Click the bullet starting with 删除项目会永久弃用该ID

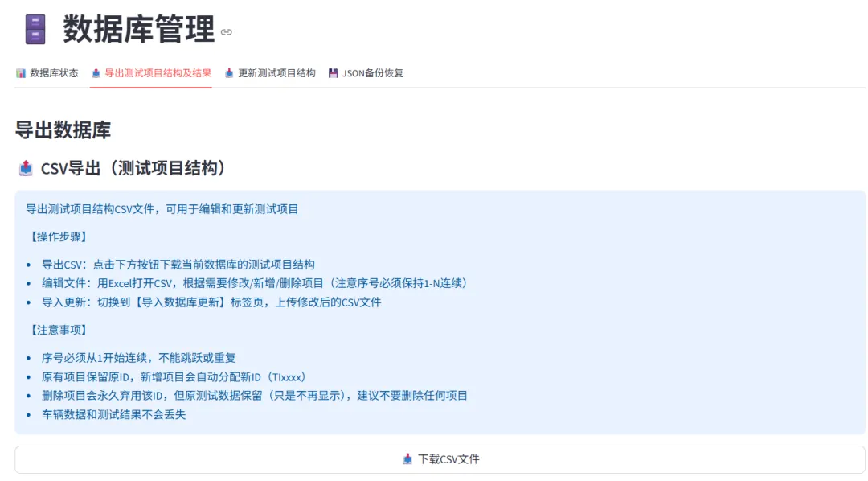tap(255, 396)
